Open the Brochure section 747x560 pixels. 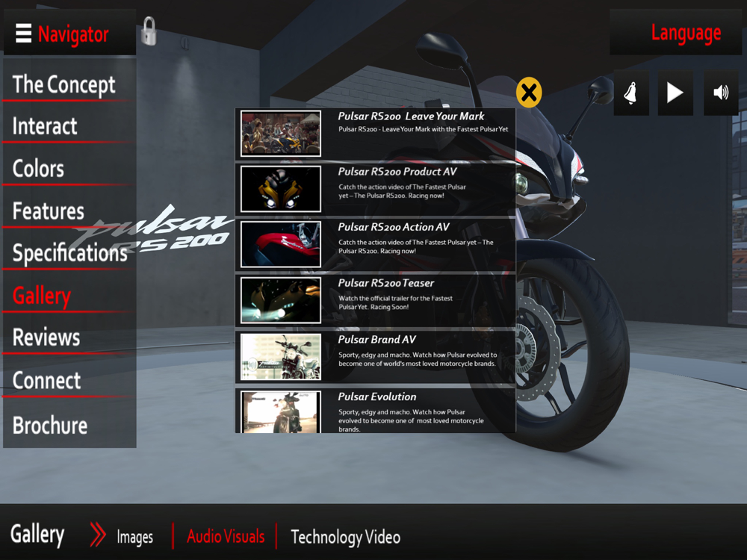[x=69, y=426]
